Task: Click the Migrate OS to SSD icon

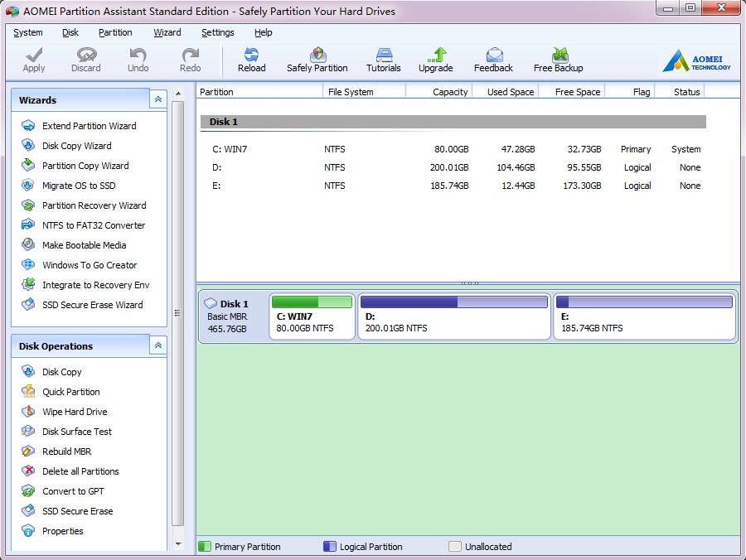Action: [x=28, y=185]
